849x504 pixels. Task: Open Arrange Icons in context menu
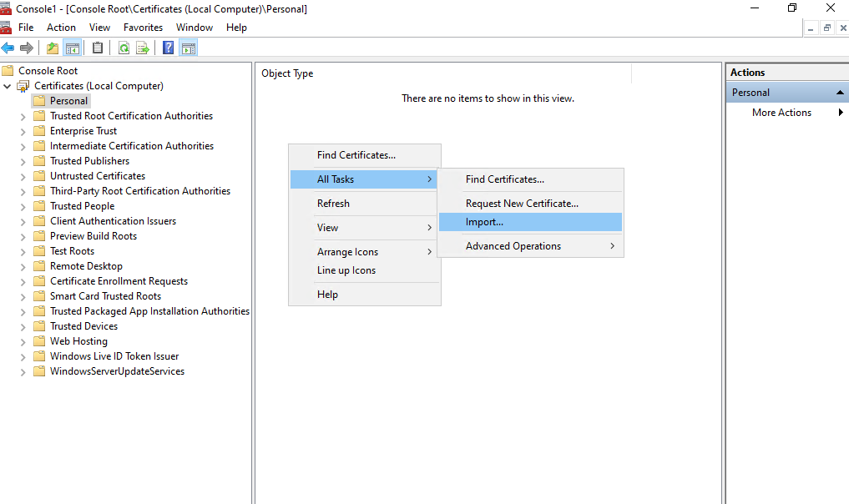point(365,252)
